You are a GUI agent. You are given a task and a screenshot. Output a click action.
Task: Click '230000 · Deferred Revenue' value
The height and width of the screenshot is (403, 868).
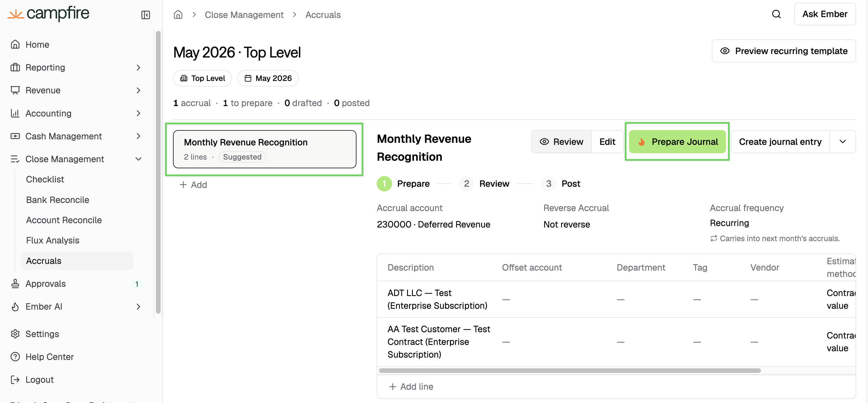433,224
